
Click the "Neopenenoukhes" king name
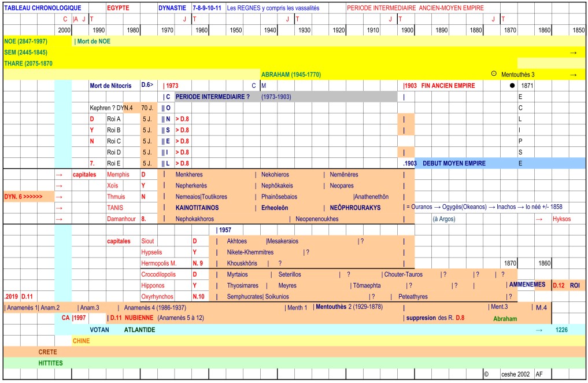(317, 219)
